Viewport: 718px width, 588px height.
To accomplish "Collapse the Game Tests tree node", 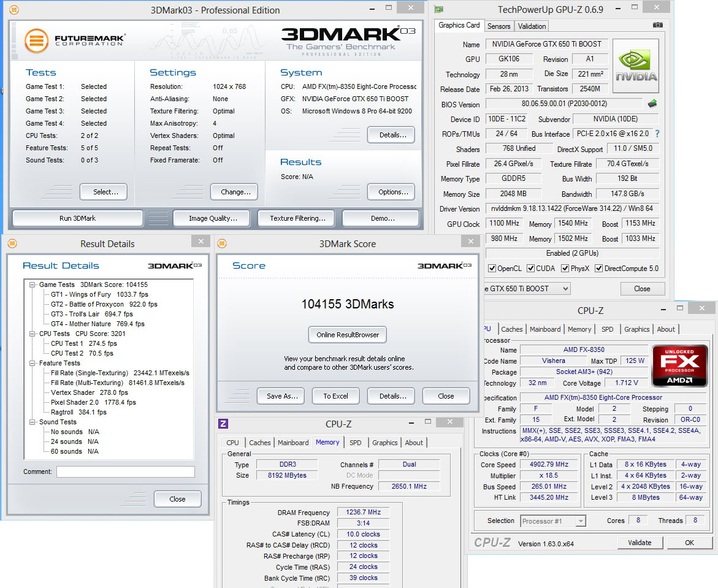I will click(32, 285).
